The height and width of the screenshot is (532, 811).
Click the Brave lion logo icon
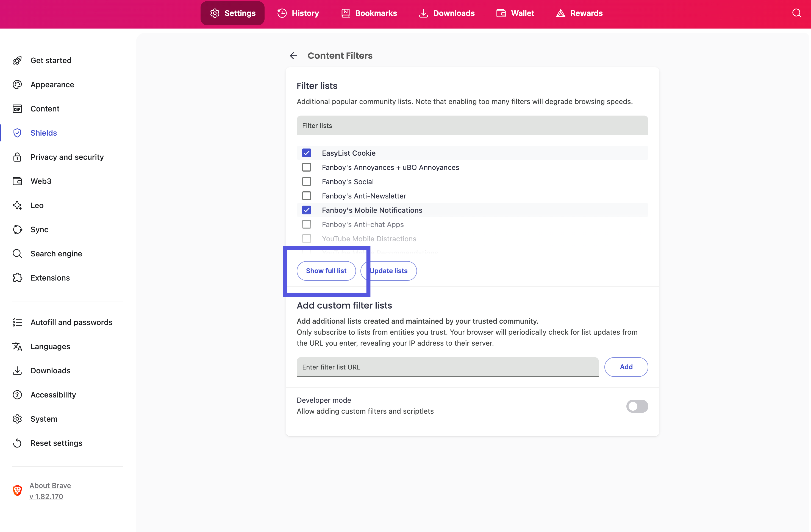(x=17, y=491)
